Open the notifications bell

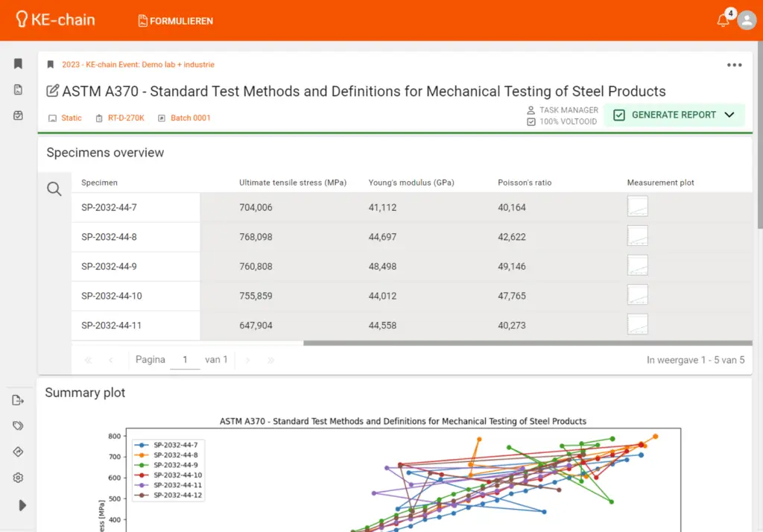click(723, 21)
